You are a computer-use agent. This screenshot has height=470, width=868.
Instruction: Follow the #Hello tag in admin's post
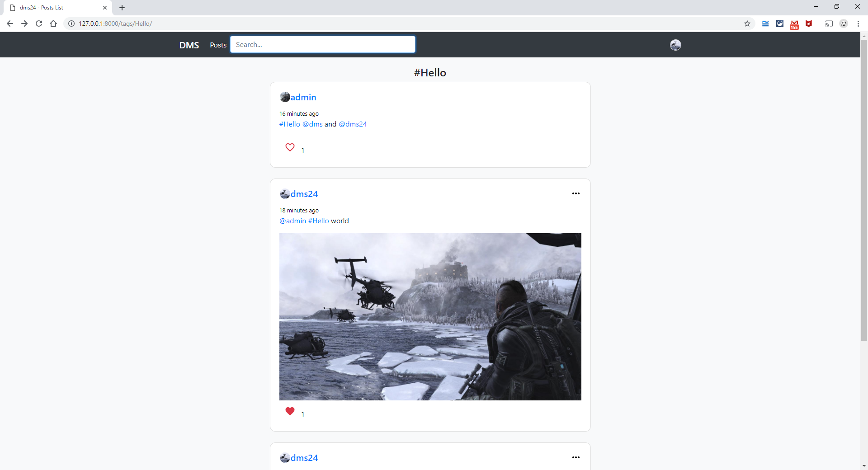tap(290, 124)
